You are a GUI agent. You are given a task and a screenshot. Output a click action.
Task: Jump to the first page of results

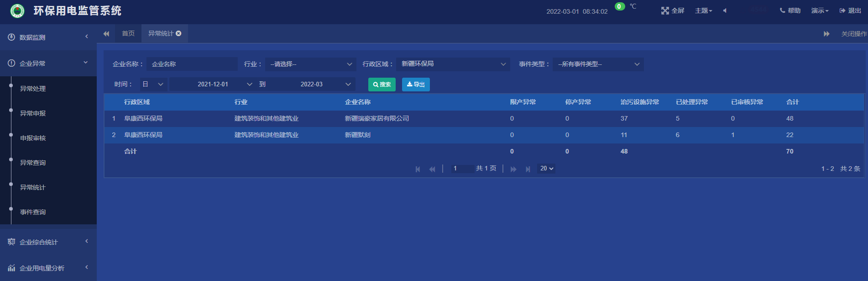pos(418,169)
